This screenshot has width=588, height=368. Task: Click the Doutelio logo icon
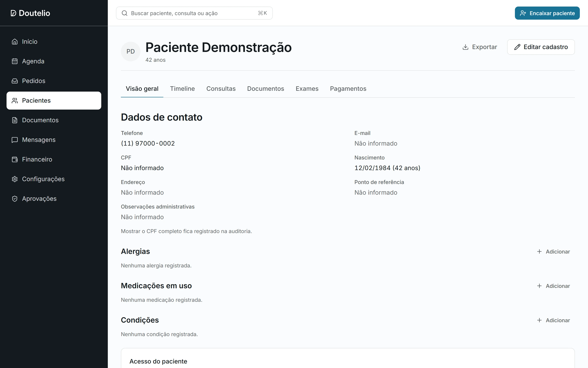[x=13, y=13]
